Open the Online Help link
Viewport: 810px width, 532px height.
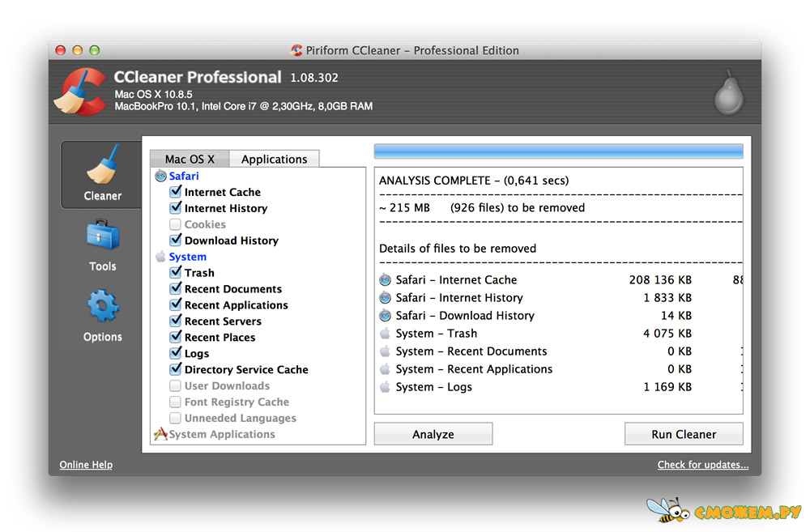[86, 464]
